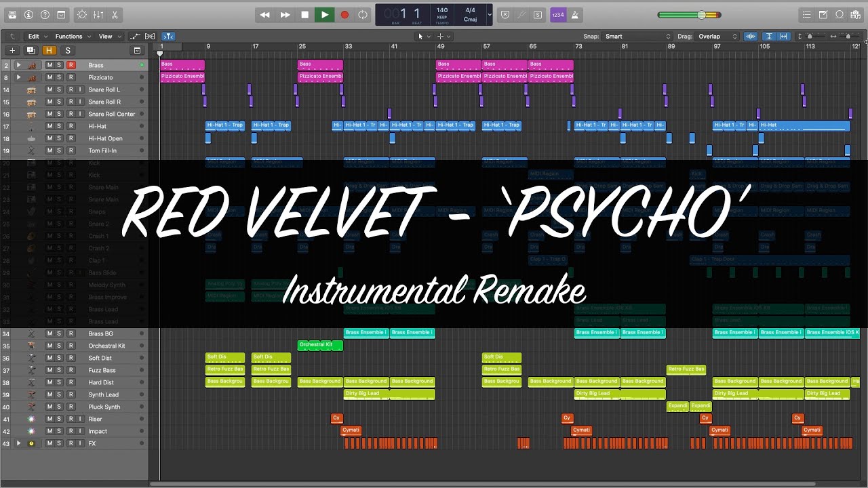The image size is (868, 488).
Task: Expand the Pizzicato track stack
Action: [19, 77]
